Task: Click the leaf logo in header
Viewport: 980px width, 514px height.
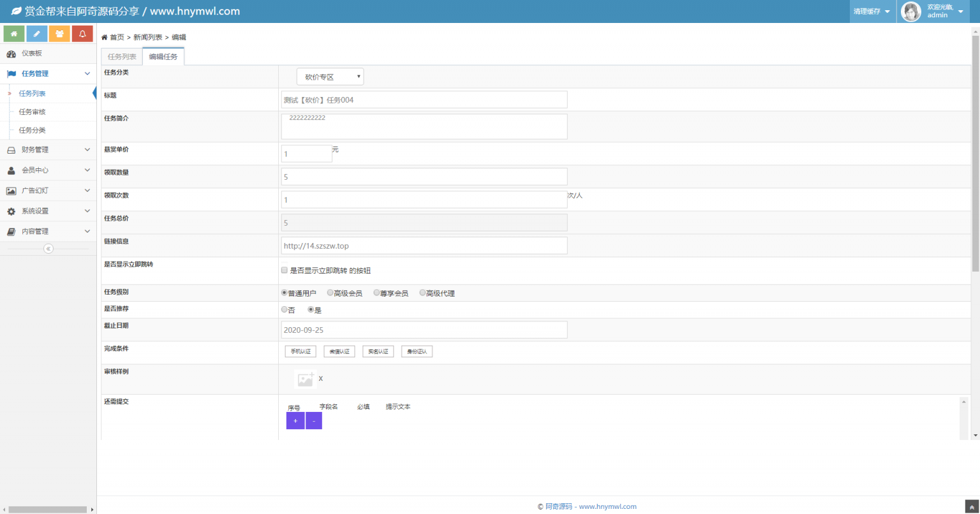Action: tap(16, 11)
